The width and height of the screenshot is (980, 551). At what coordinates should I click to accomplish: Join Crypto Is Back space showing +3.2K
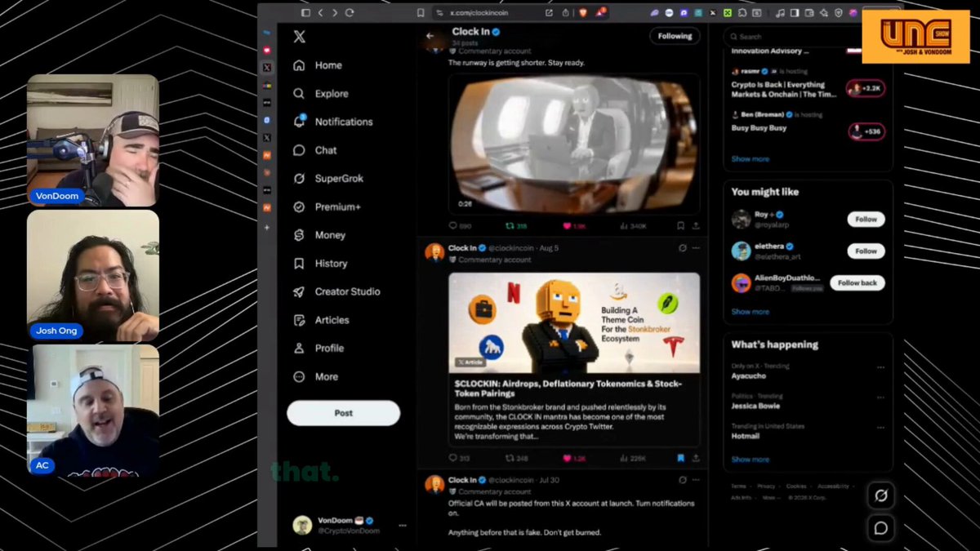pos(865,88)
